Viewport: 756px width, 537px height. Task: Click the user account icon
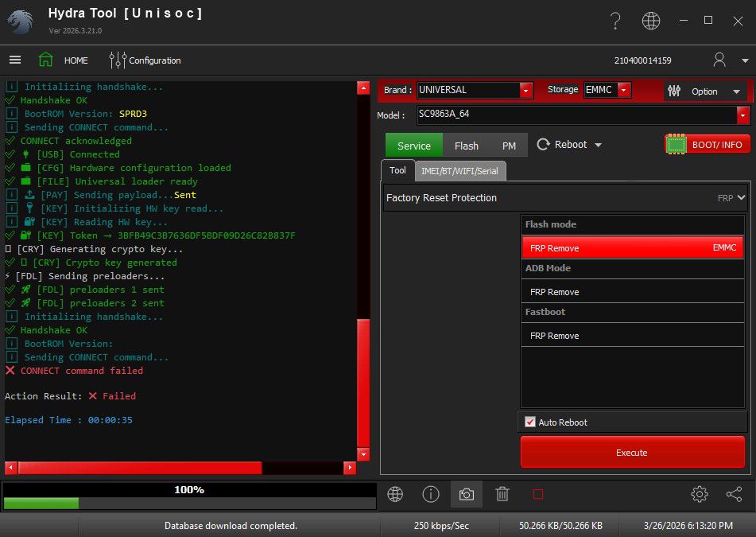(719, 60)
